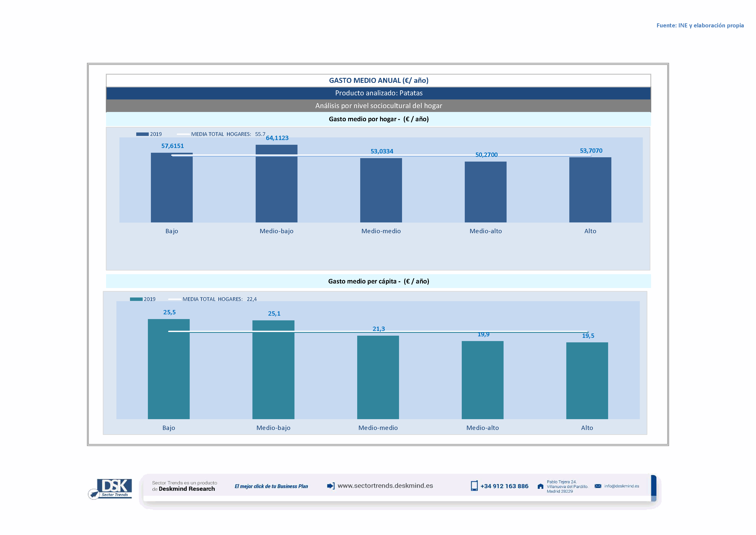Open the www.sectortrends.deskmind.es link
This screenshot has height=535, width=756.
click(385, 486)
